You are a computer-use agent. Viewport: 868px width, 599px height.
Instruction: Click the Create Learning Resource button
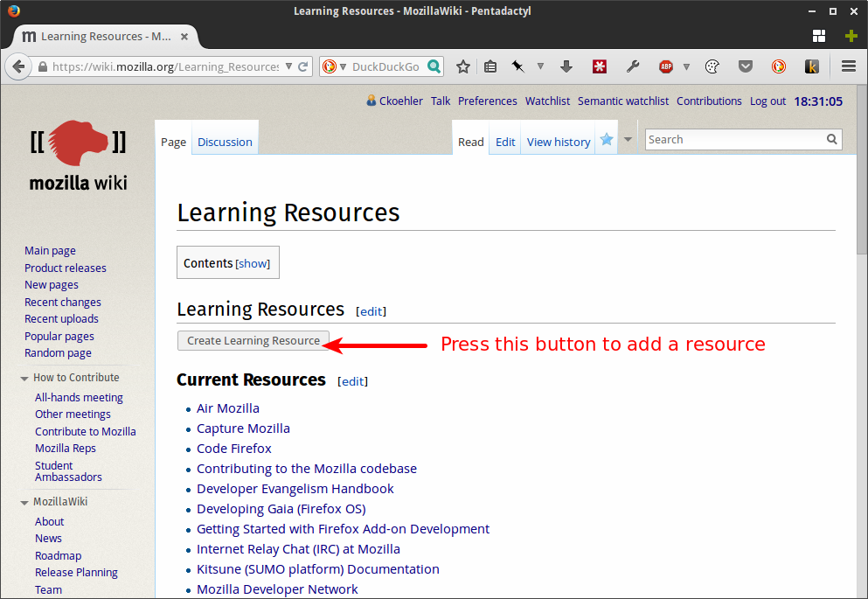pyautogui.click(x=253, y=340)
